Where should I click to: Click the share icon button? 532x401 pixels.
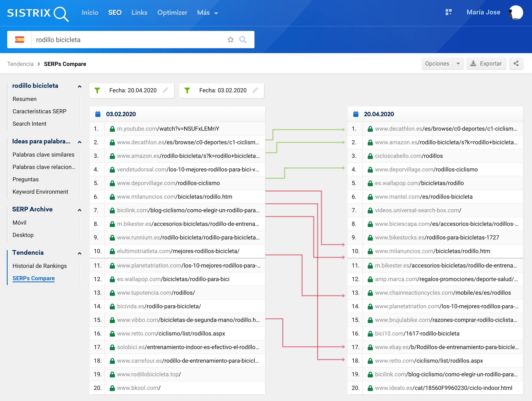[516, 63]
